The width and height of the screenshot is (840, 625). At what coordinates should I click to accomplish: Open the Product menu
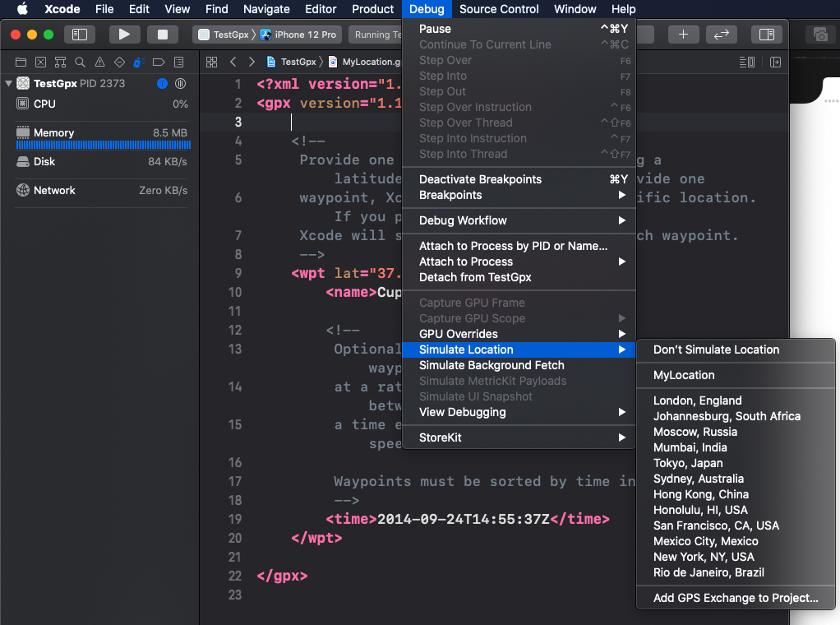[372, 9]
